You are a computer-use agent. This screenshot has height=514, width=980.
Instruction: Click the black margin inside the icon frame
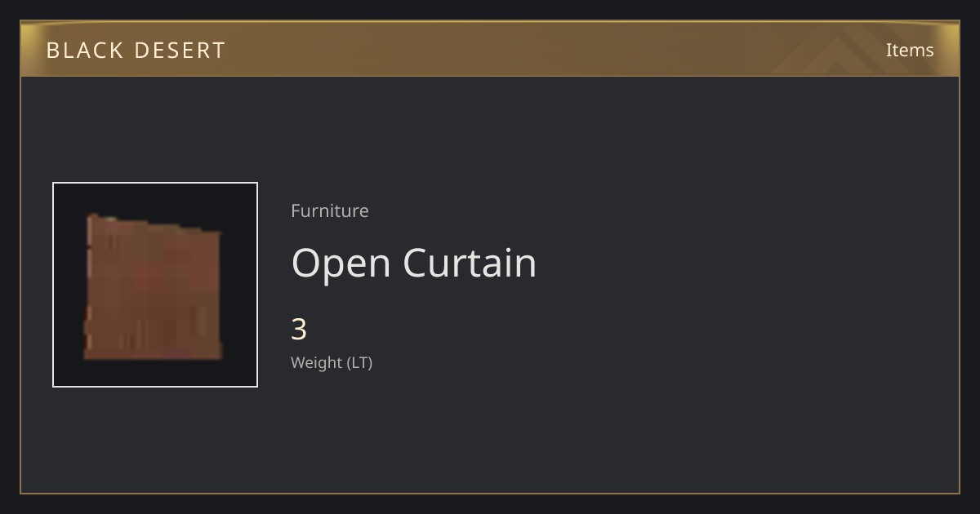point(69,285)
